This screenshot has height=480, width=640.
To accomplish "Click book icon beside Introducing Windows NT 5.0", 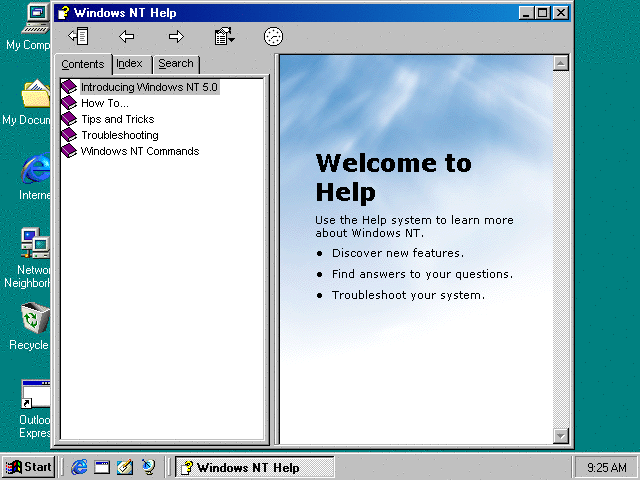I will pos(69,87).
